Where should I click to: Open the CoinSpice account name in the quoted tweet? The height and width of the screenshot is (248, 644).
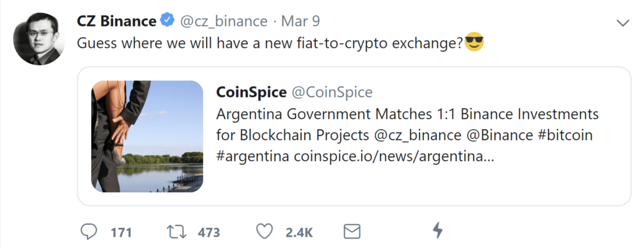click(252, 93)
